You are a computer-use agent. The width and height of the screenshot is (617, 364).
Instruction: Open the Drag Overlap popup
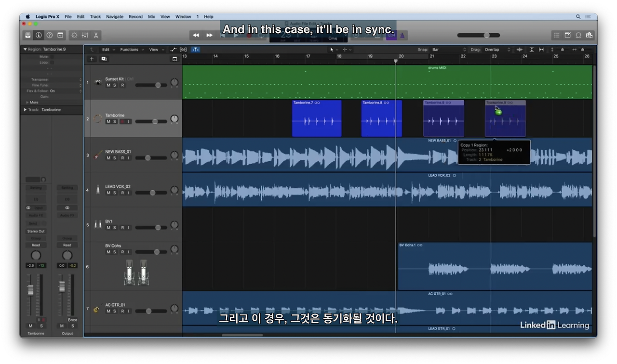coord(497,50)
